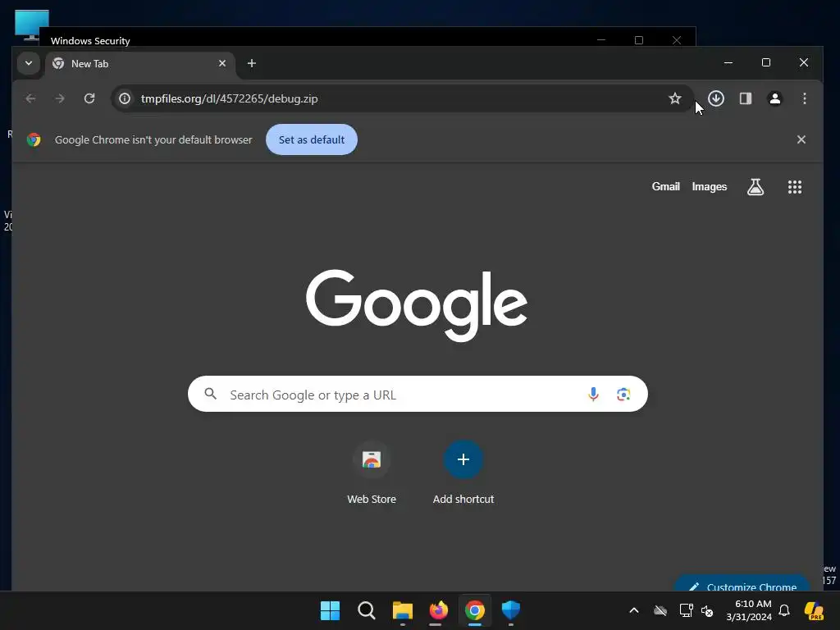Image resolution: width=840 pixels, height=630 pixels.
Task: Open Chrome downloads icon
Action: (716, 98)
